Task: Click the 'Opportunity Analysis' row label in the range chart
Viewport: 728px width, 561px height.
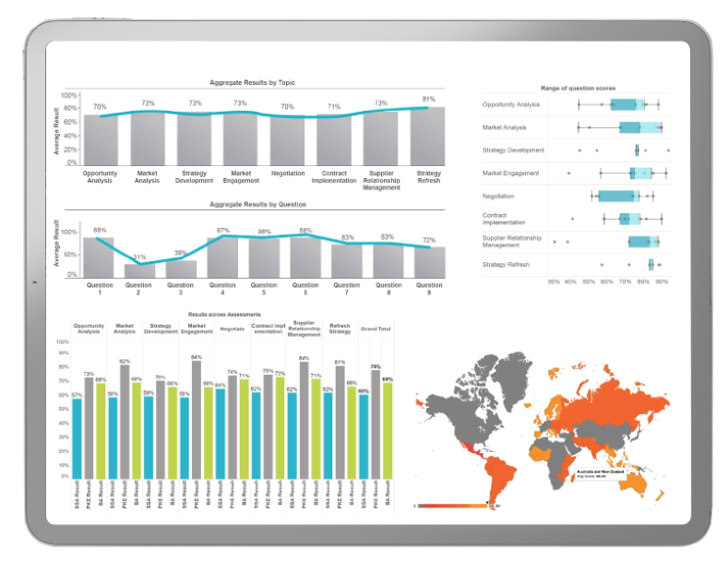Action: click(x=511, y=104)
